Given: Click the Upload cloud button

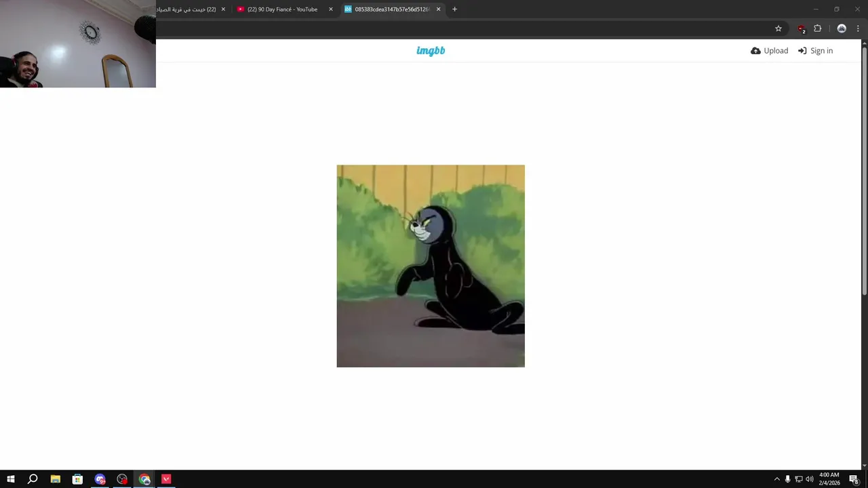Looking at the screenshot, I should coord(770,51).
